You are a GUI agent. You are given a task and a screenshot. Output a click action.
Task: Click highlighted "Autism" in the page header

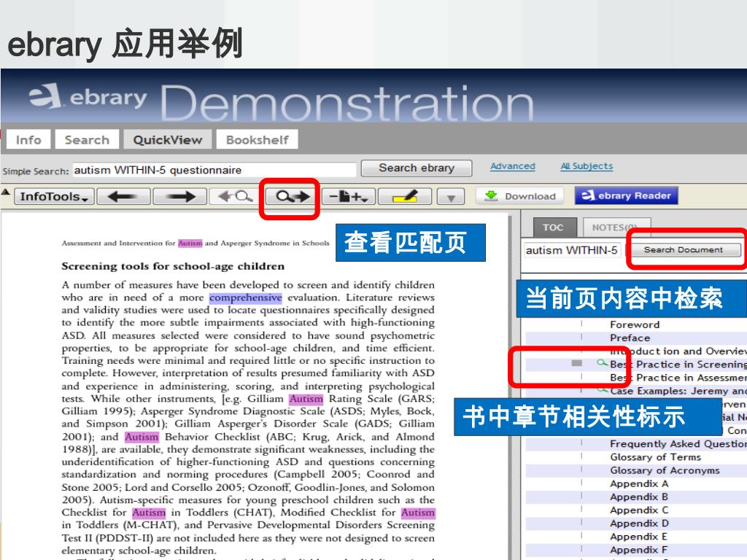click(x=190, y=243)
